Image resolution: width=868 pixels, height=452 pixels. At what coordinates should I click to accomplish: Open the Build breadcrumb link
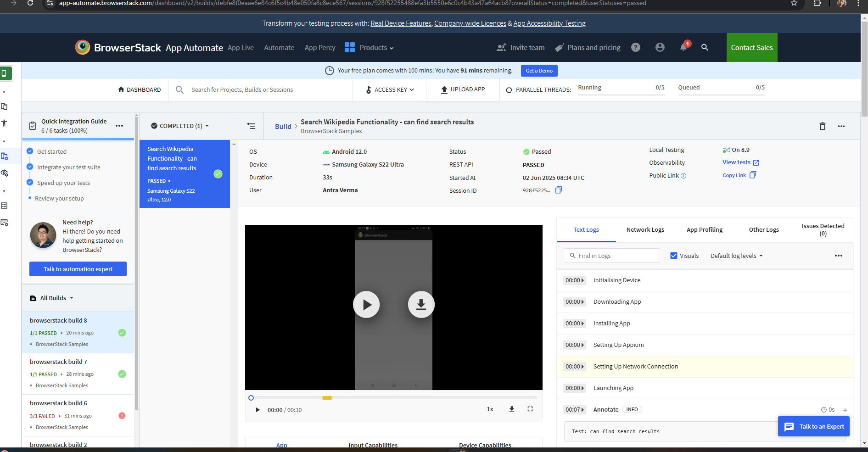[x=283, y=126]
